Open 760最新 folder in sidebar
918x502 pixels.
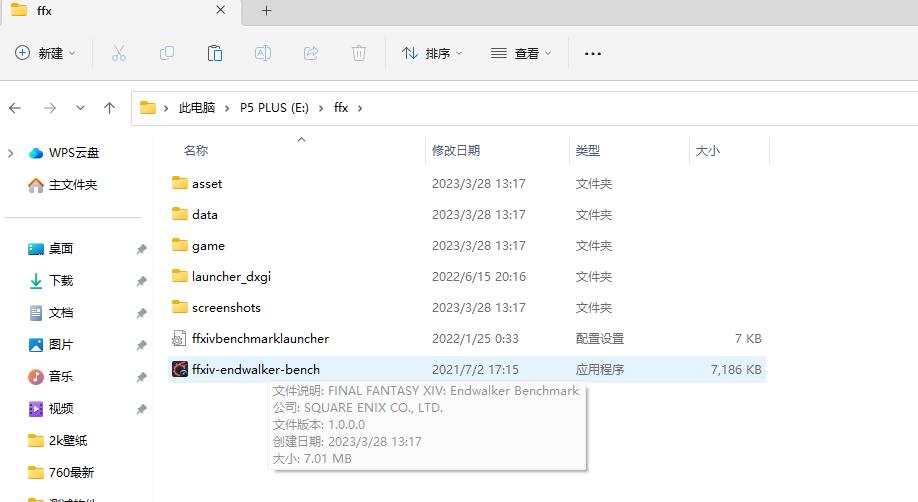71,472
